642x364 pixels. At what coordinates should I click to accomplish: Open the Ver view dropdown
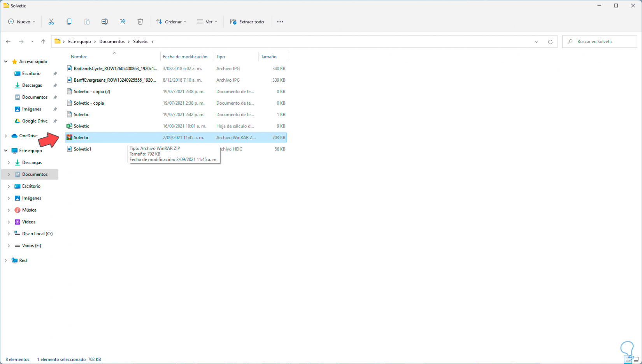click(207, 22)
